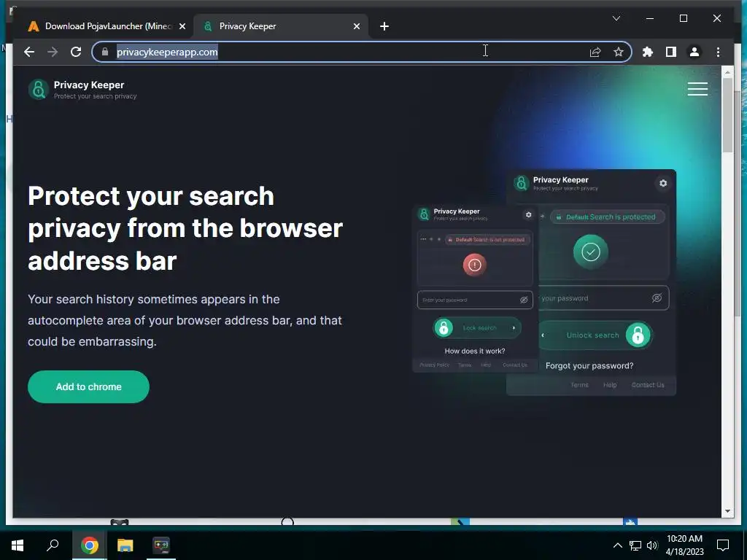Click gear icon on the left-hand popup preview
This screenshot has height=560, width=747.
pyautogui.click(x=528, y=215)
